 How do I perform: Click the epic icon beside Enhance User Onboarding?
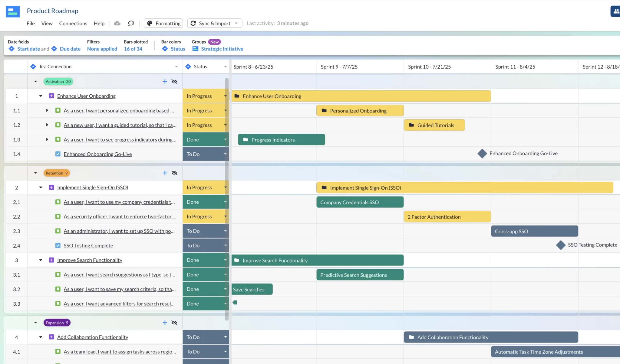pos(51,96)
